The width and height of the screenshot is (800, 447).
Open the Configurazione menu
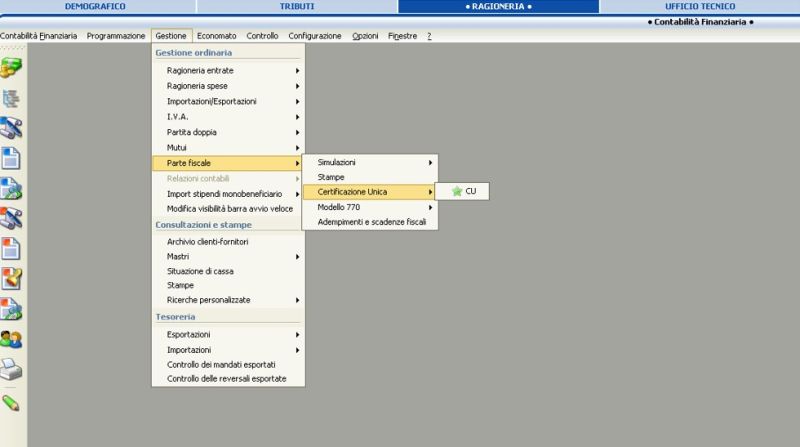pyautogui.click(x=315, y=36)
